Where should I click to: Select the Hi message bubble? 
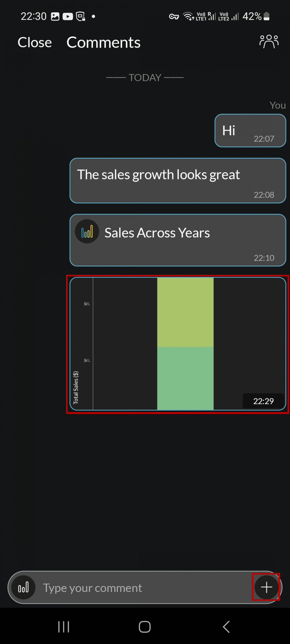(250, 130)
